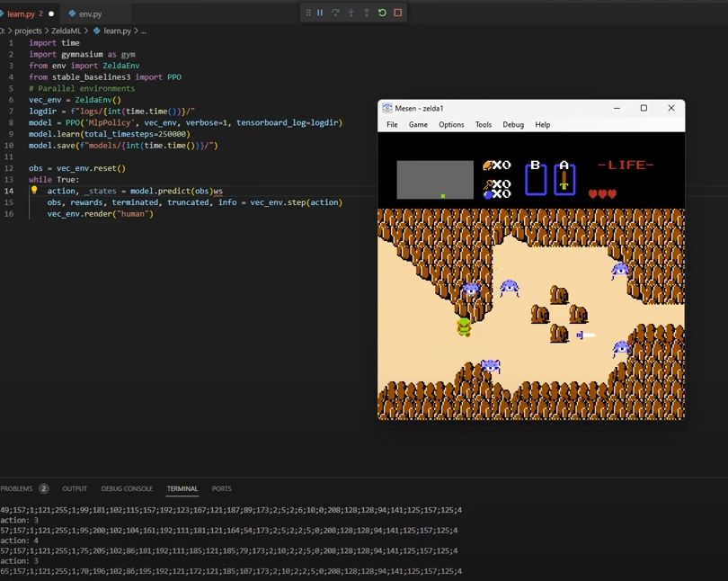Click the '# Parallel environments' comment
Image resolution: width=728 pixels, height=581 pixels.
pos(82,88)
